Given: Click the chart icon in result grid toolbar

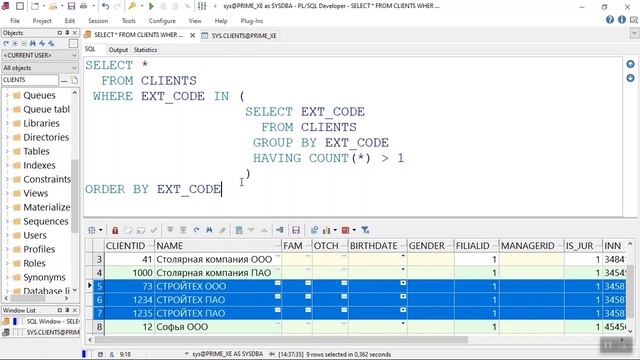Looking at the screenshot, I should [327, 230].
